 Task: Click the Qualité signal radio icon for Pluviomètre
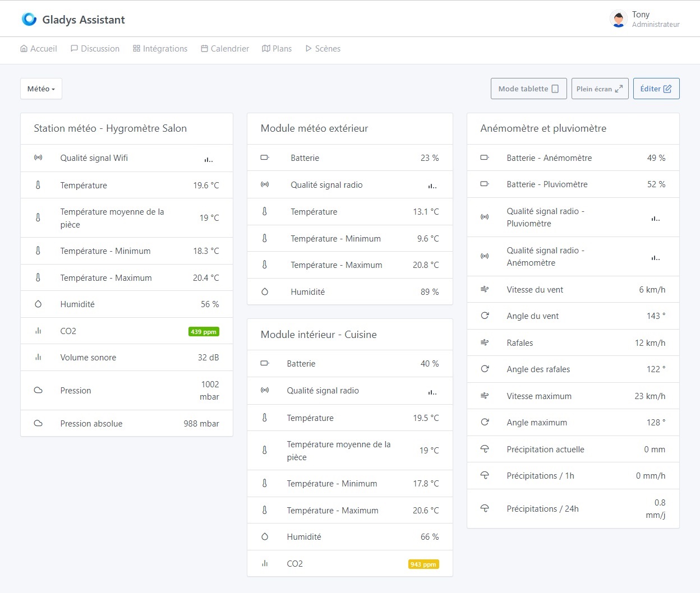(485, 217)
